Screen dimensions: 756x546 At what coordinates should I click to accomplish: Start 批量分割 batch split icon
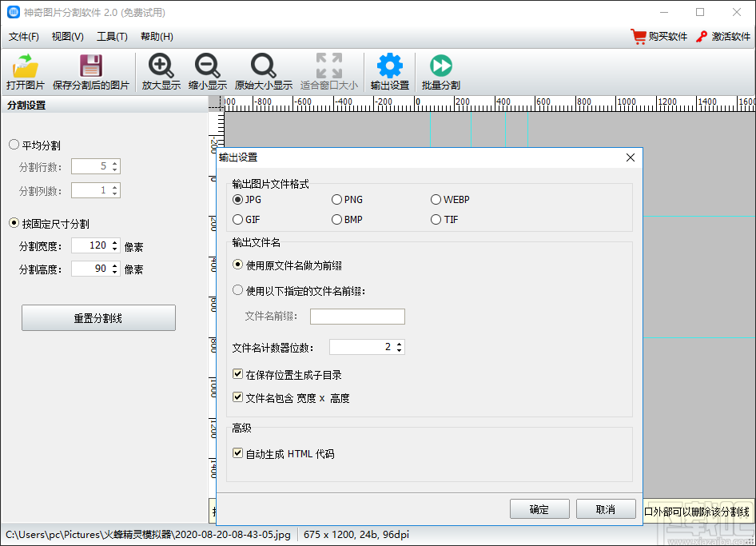[x=441, y=66]
